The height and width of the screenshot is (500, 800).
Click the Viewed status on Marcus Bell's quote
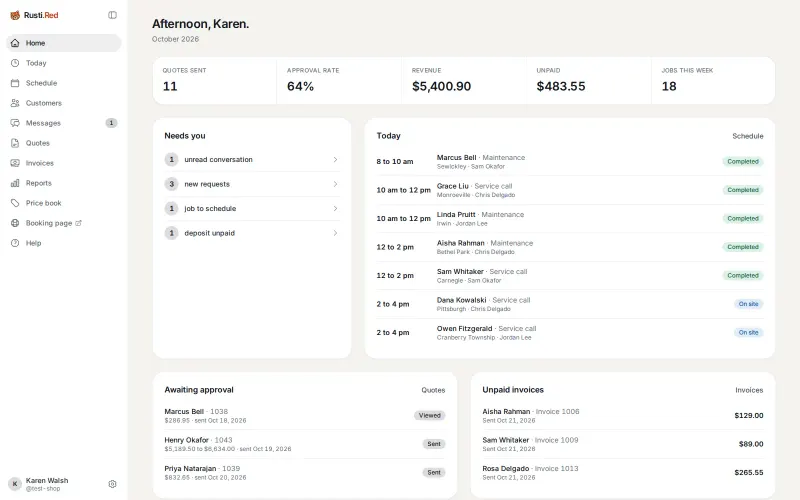click(430, 415)
